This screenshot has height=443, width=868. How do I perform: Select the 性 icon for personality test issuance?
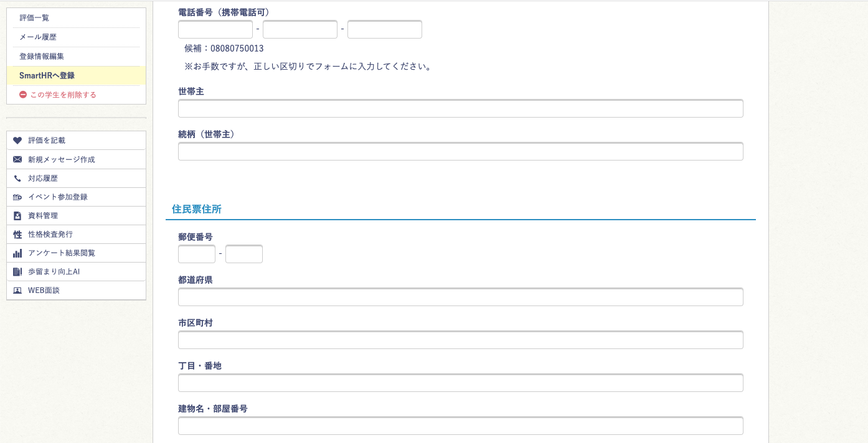[x=17, y=234]
